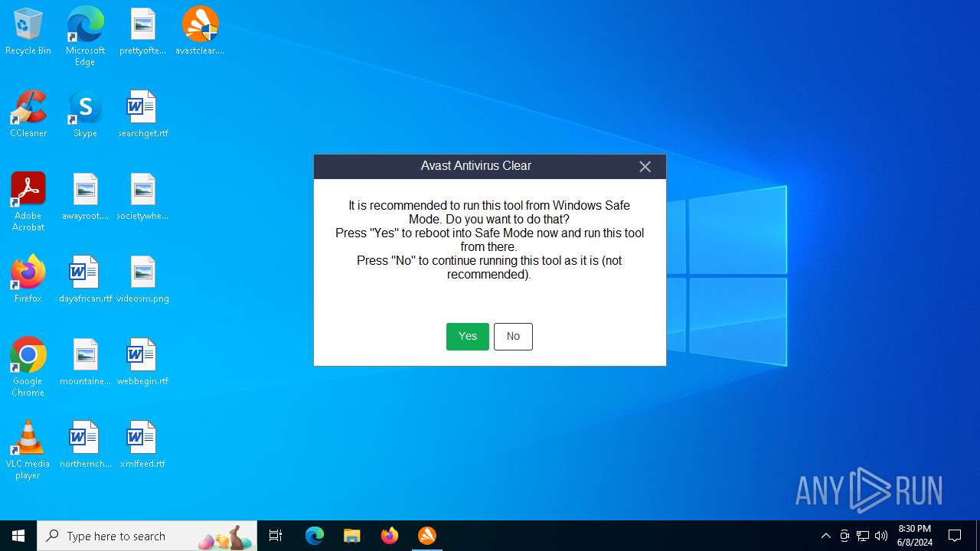Viewport: 980px width, 551px height.
Task: Select the Firefox desktop shortcut
Action: pyautogui.click(x=28, y=279)
